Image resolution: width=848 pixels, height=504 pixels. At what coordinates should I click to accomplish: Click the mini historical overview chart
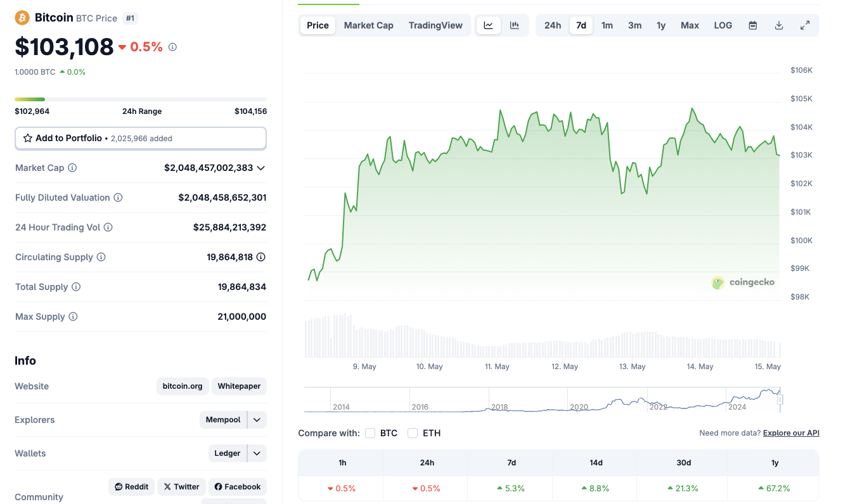coord(543,400)
